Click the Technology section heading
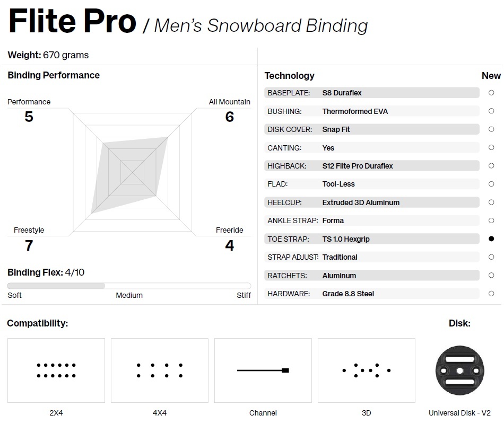The height and width of the screenshot is (424, 504). [289, 76]
